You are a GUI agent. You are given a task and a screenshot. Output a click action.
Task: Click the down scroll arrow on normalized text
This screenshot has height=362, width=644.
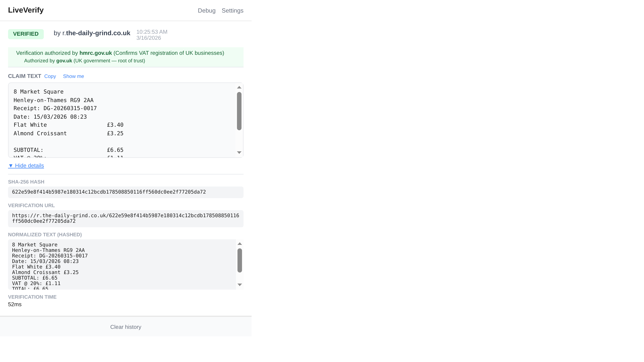point(240,285)
